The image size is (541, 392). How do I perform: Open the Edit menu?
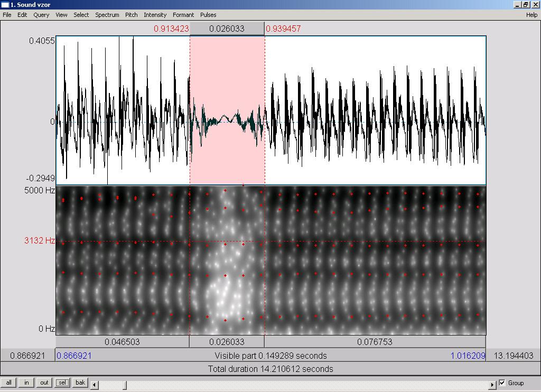(x=22, y=15)
